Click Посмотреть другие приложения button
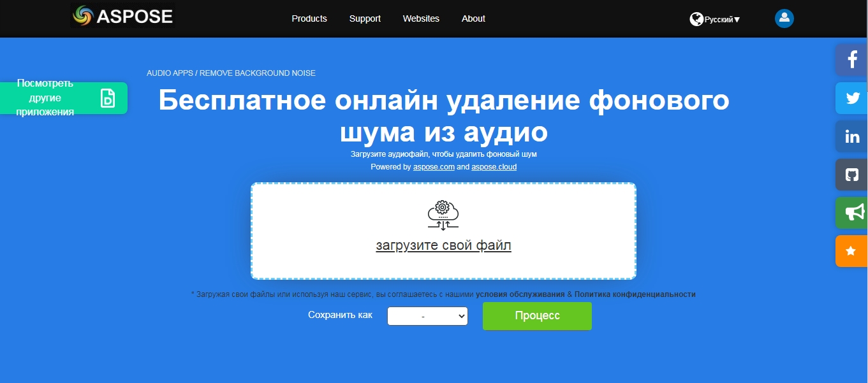This screenshot has height=383, width=868. [x=64, y=98]
